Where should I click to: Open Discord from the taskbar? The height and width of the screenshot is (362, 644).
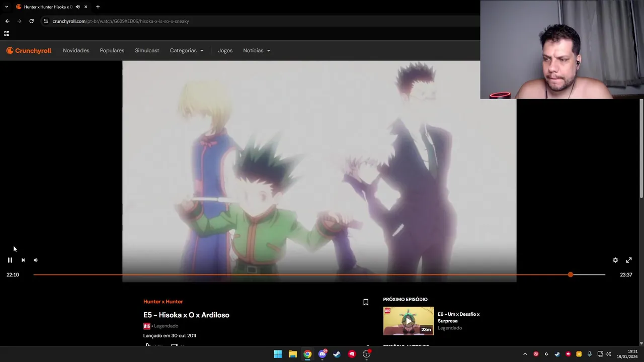click(323, 354)
